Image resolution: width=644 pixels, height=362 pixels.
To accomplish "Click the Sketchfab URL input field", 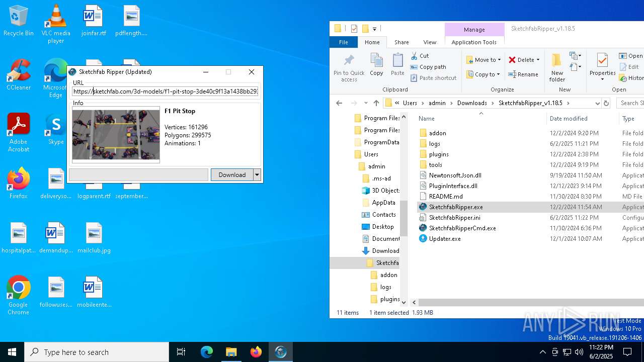I will point(166,92).
